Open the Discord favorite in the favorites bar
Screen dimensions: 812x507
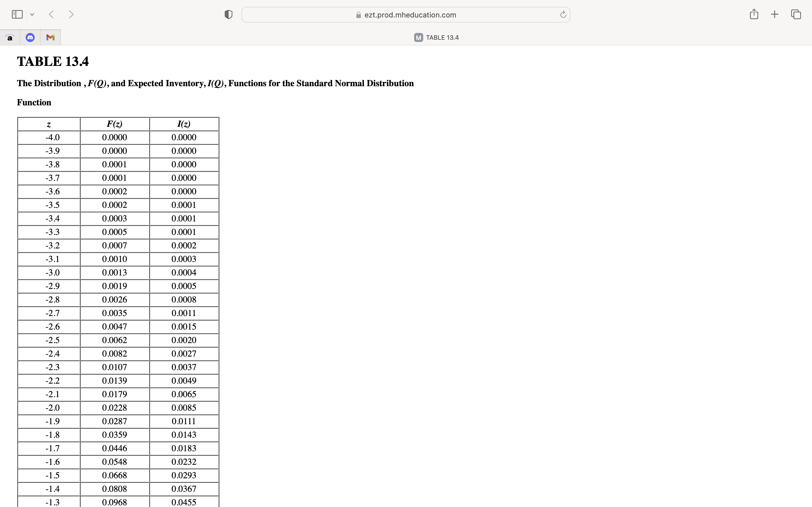30,37
